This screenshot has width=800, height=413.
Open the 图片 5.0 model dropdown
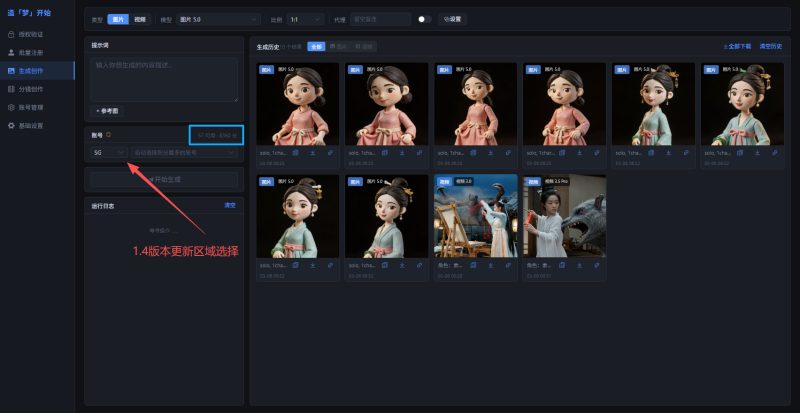[218, 19]
